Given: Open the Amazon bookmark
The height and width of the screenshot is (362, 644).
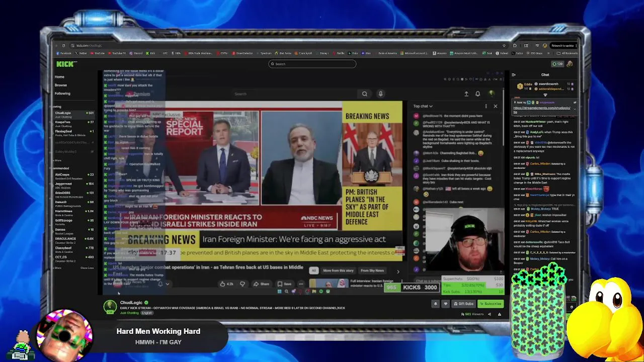Looking at the screenshot, I should (440, 53).
